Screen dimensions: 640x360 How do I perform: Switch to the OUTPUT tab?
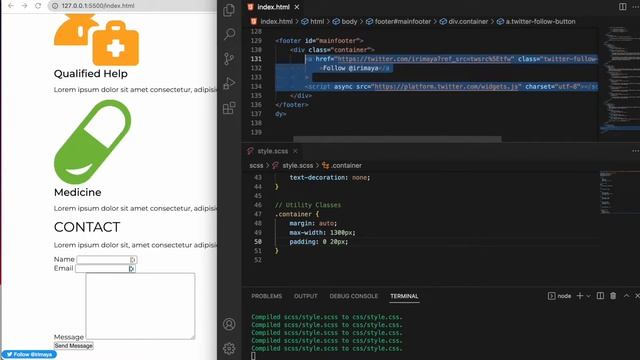point(305,296)
